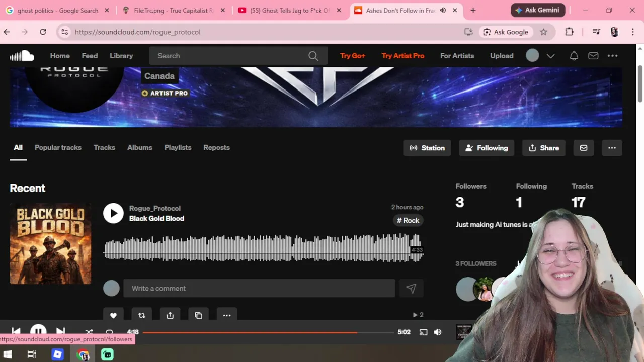This screenshot has width=644, height=362.
Task: Open Windows Start menu
Action: (8, 354)
